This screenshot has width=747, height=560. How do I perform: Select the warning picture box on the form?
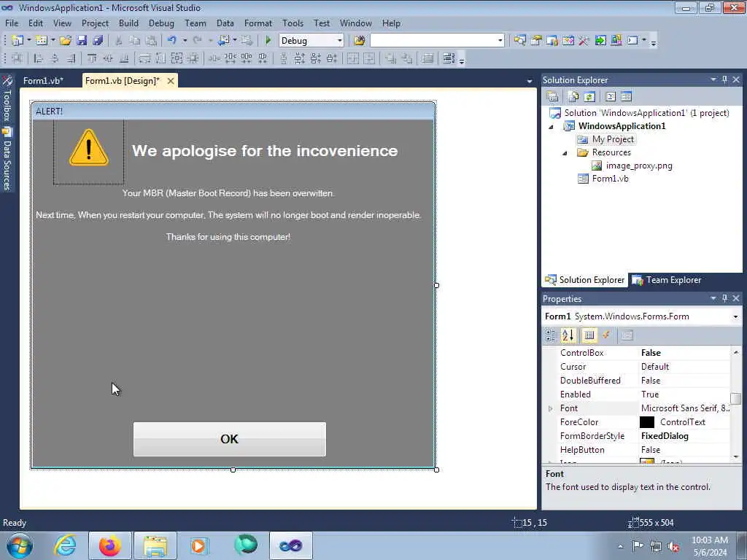coord(88,152)
